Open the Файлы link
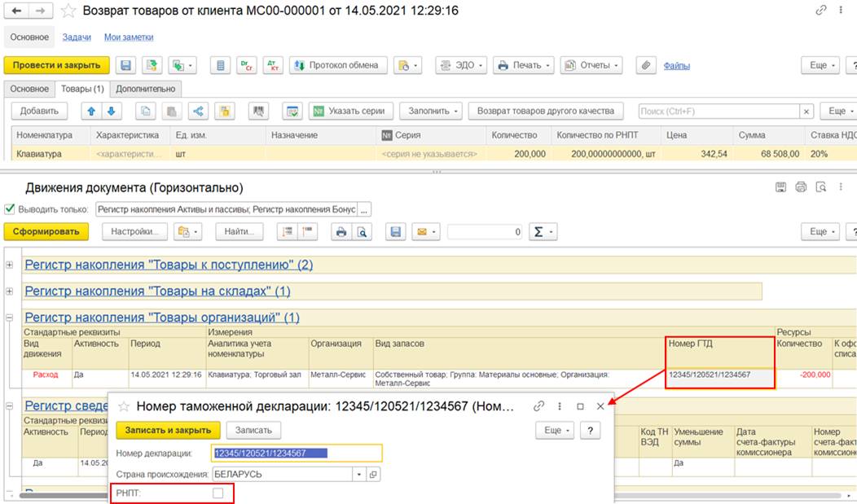The image size is (857, 504). point(677,66)
